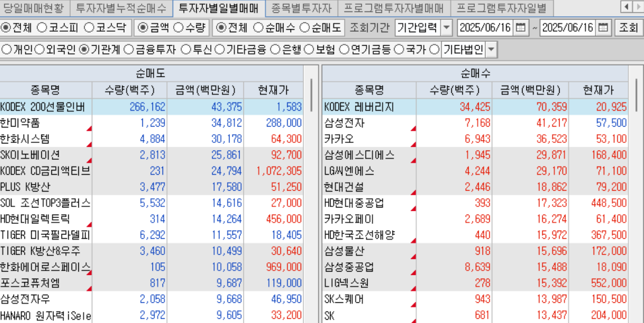
Task: Select 금액 radio button
Action: 143,28
